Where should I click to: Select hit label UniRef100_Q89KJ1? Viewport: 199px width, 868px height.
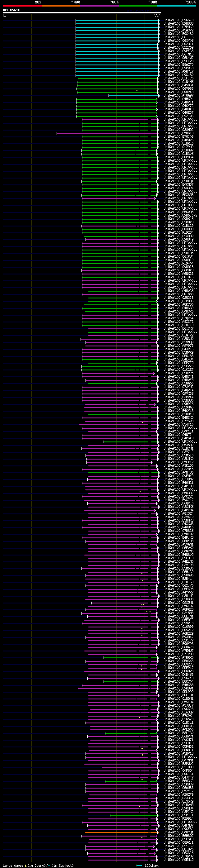pyautogui.click(x=178, y=842)
